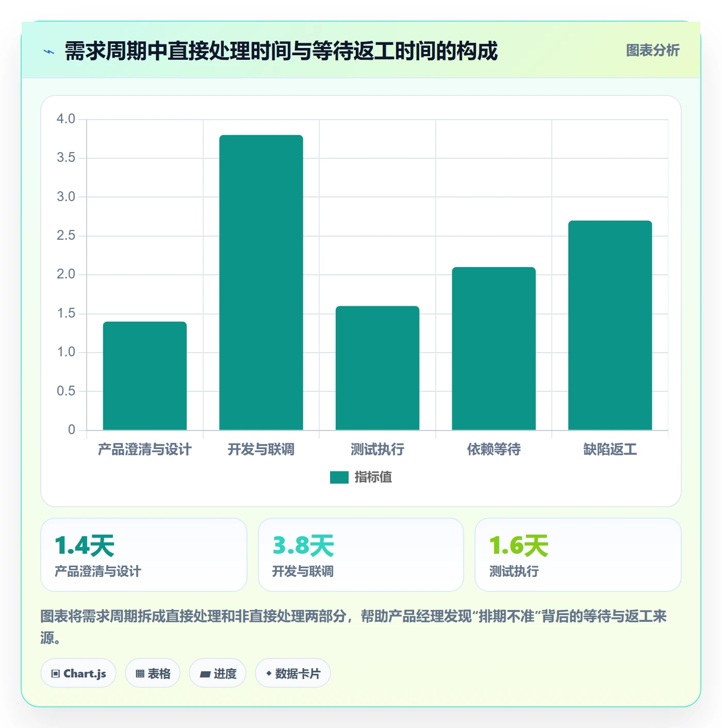This screenshot has height=728, width=722.
Task: Click the 测试执行 bar in the chart
Action: pyautogui.click(x=378, y=368)
